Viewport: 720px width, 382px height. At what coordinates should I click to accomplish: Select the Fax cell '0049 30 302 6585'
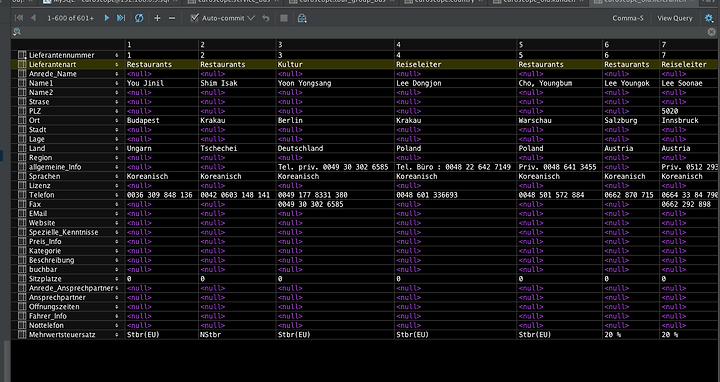coord(335,204)
